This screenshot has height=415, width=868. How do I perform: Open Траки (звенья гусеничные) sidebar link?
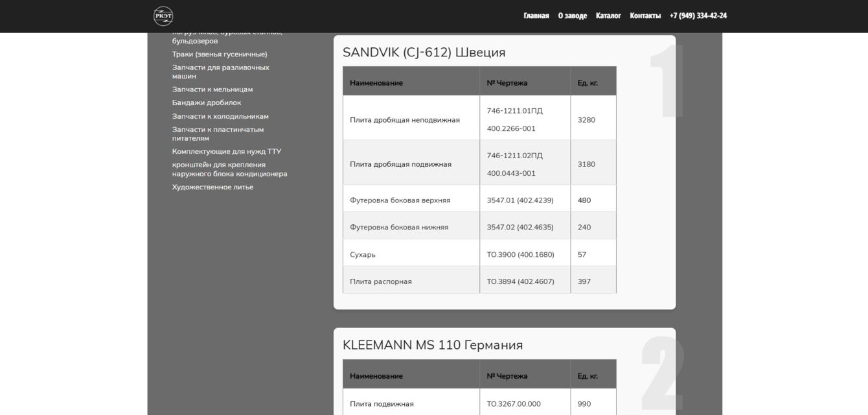coord(220,54)
